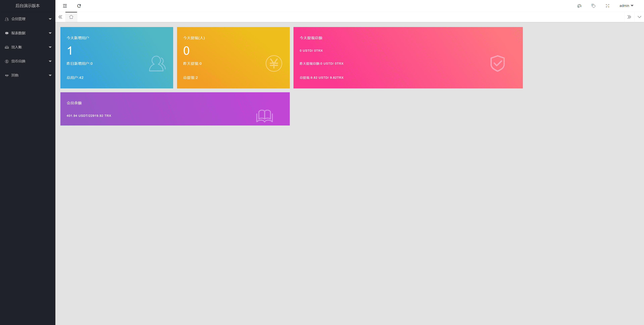Expand the 货币兑换 menu arrow

[x=50, y=61]
